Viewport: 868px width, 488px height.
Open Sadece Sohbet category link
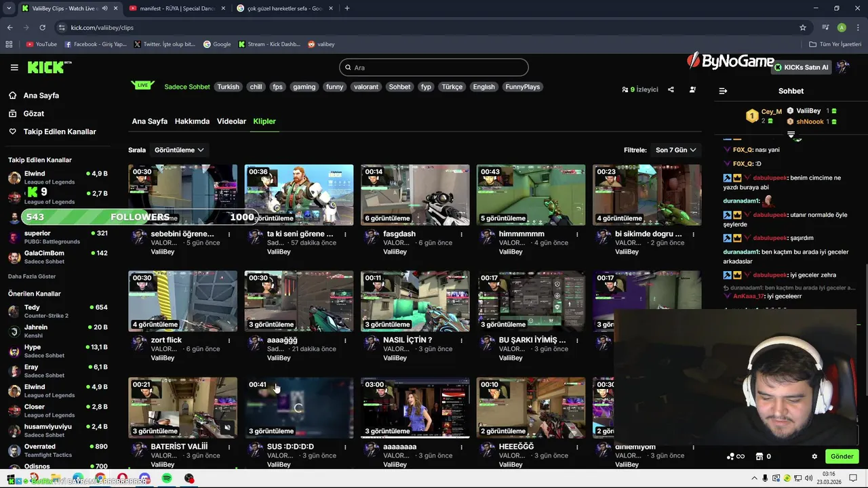point(187,87)
